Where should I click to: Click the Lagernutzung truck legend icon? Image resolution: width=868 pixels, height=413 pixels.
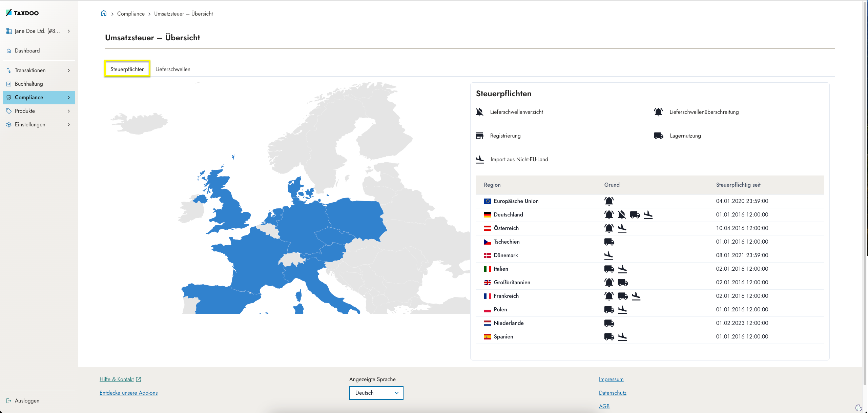click(x=659, y=136)
